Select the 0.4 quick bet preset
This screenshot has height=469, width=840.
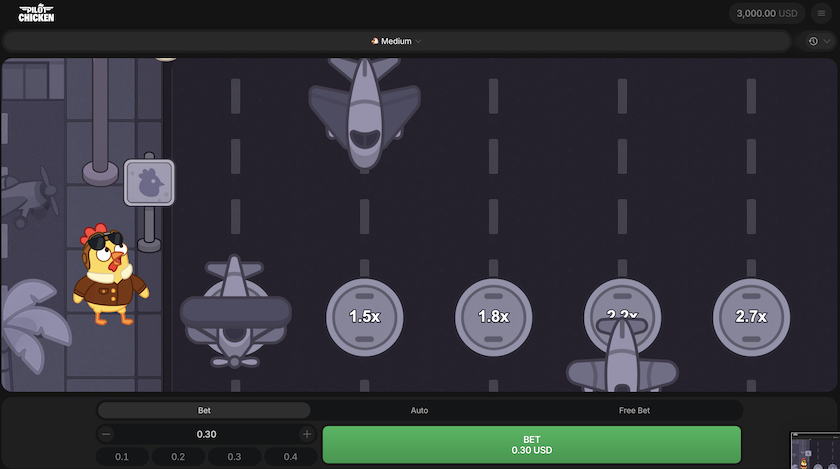click(290, 457)
